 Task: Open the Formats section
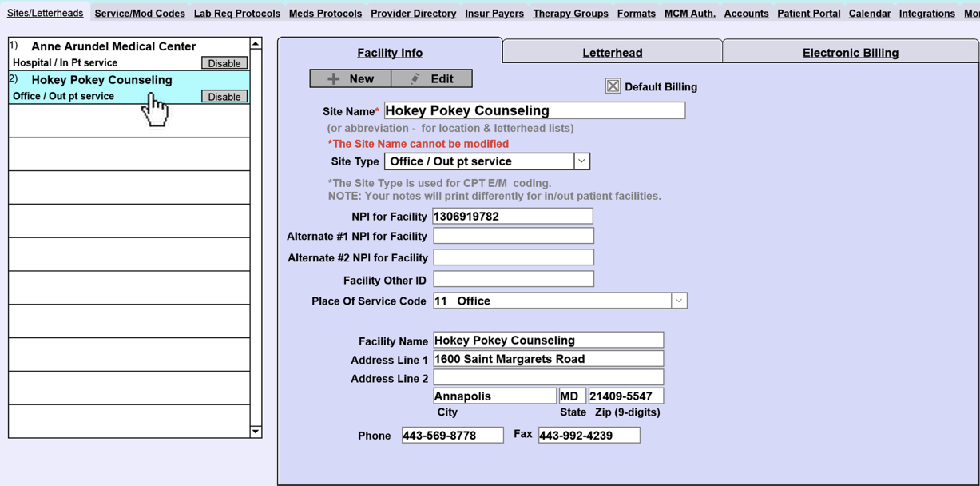[637, 14]
